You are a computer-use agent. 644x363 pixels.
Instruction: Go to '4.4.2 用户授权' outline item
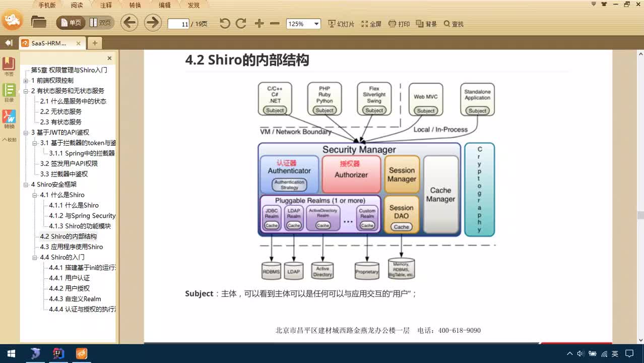click(70, 288)
